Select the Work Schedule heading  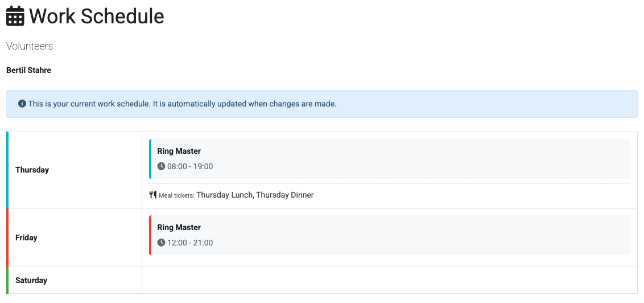coord(96,16)
